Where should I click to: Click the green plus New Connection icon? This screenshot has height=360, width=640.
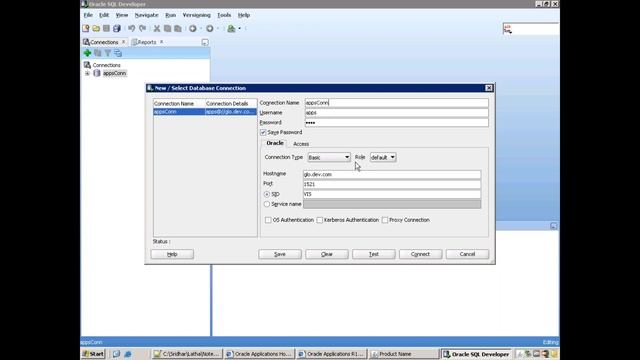point(87,53)
